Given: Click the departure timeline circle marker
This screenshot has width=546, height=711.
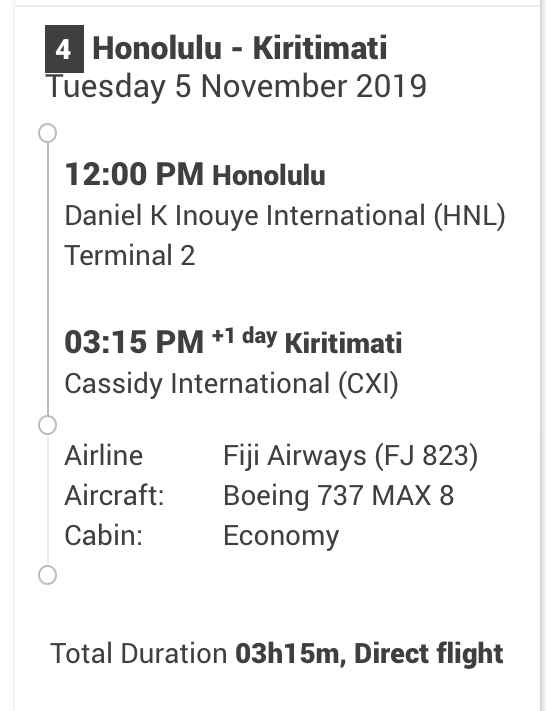Looking at the screenshot, I should (48, 133).
